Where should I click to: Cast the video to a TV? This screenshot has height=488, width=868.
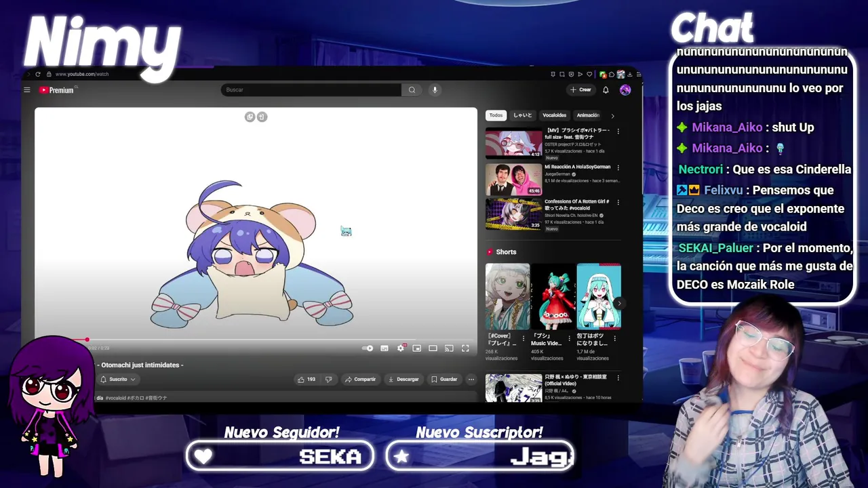[x=449, y=348]
